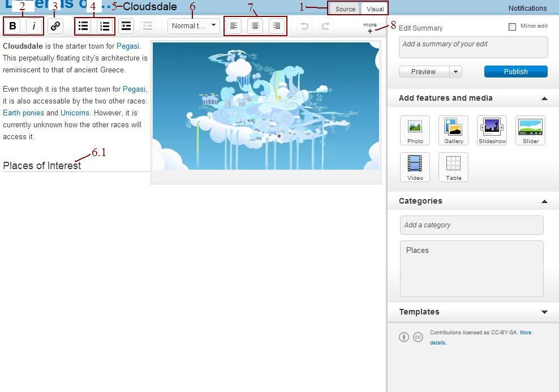
Task: Insert a Slideshow feature
Action: tap(492, 131)
